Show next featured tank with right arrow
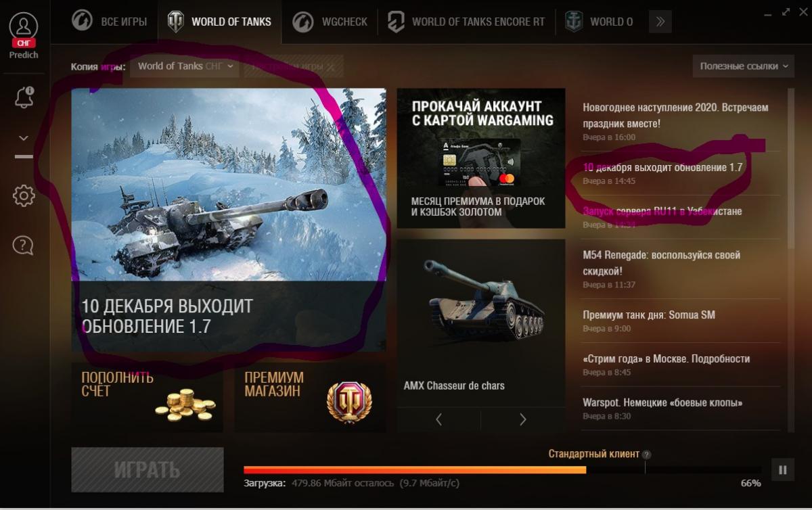 pos(522,420)
